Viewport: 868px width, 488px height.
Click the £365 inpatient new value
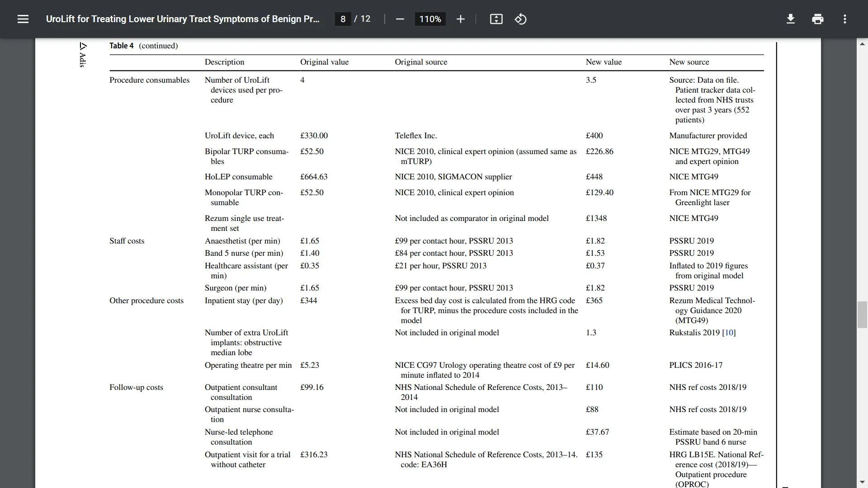pos(594,300)
